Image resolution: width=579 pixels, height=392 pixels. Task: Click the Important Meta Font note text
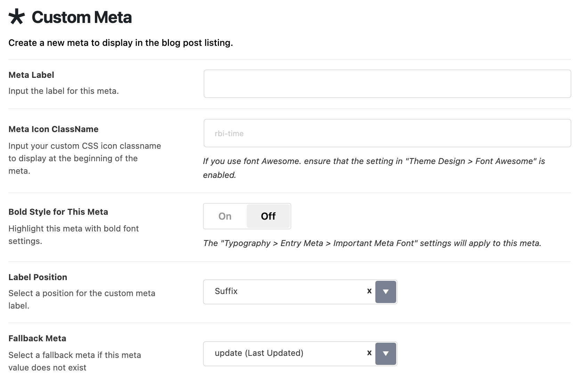[372, 243]
